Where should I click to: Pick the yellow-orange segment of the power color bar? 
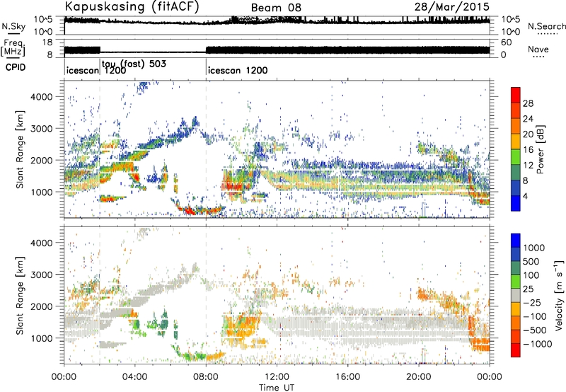coord(516,142)
